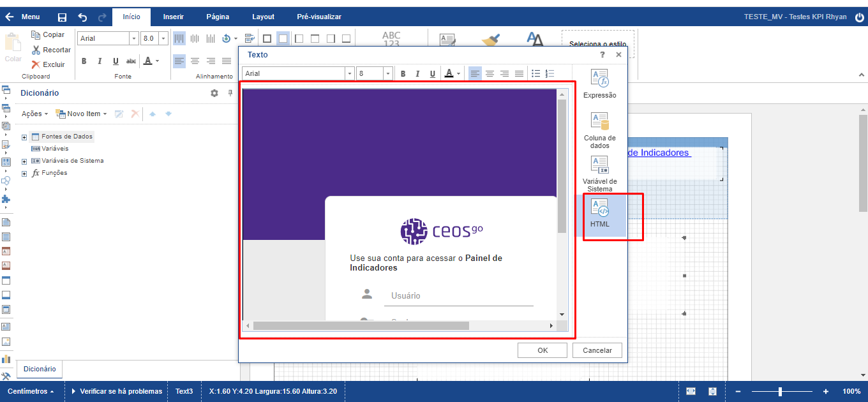Toggle strikethrough in ribbon Fonte group

(x=131, y=61)
